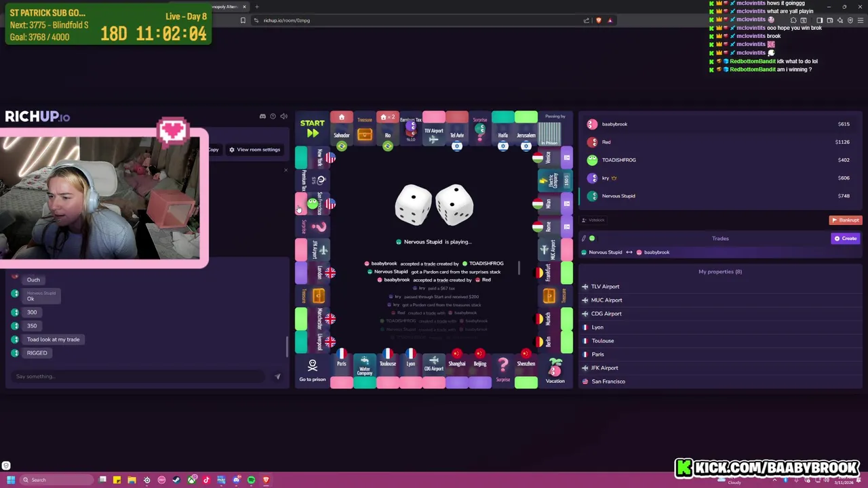Click the left white die

pyautogui.click(x=413, y=205)
